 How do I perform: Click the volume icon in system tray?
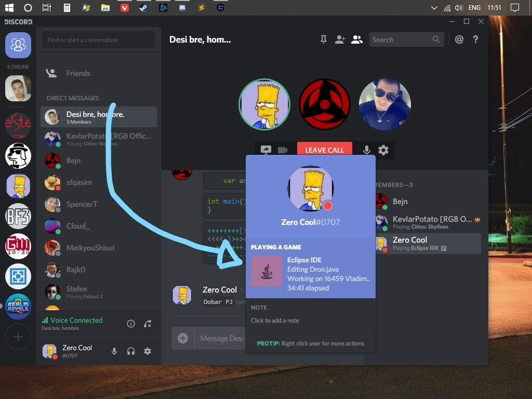[x=459, y=7]
